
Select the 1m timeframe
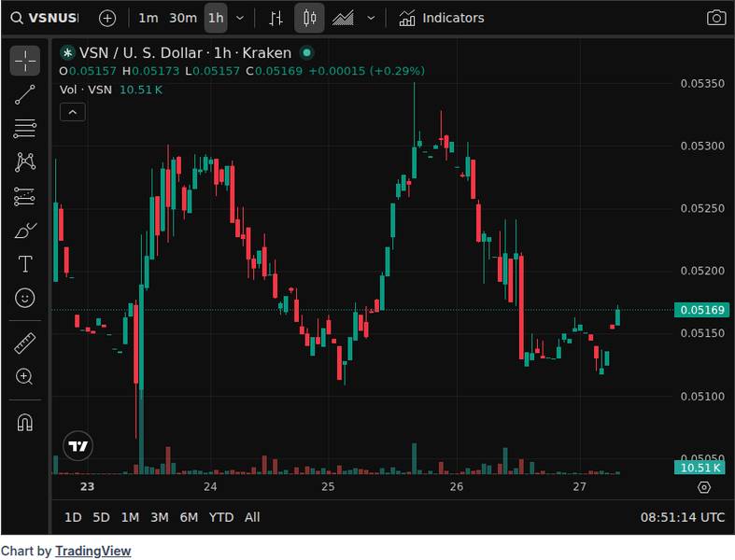click(148, 19)
